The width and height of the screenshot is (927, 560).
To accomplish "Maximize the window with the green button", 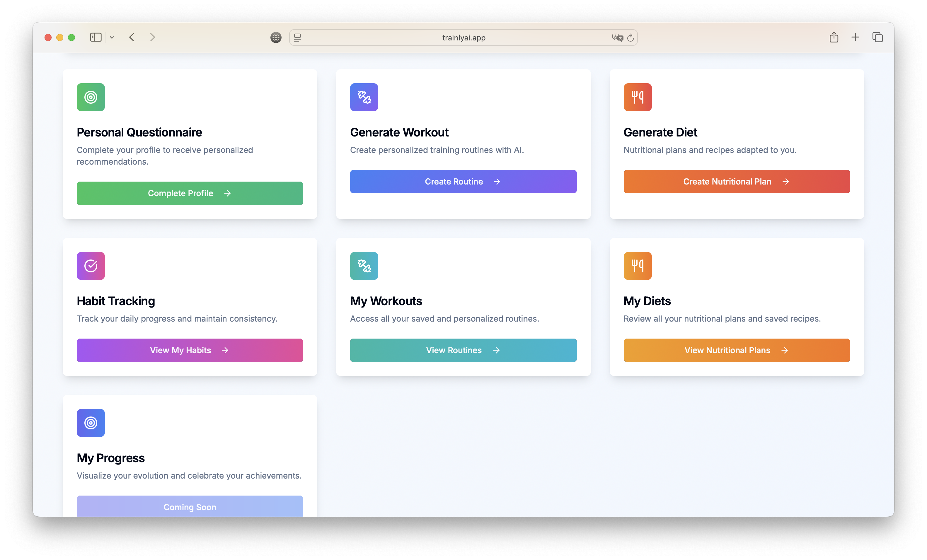I will 71,37.
